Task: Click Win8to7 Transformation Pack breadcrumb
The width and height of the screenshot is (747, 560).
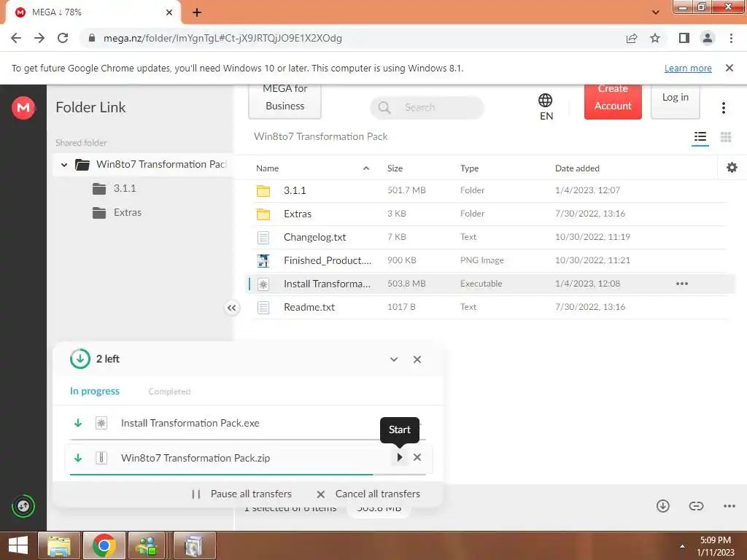Action: [x=321, y=136]
